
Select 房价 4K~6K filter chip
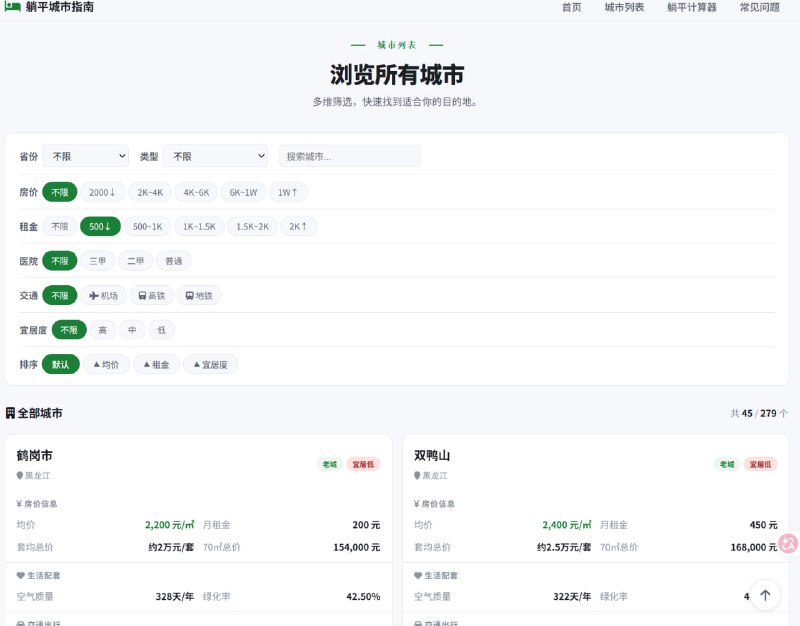pyautogui.click(x=196, y=192)
